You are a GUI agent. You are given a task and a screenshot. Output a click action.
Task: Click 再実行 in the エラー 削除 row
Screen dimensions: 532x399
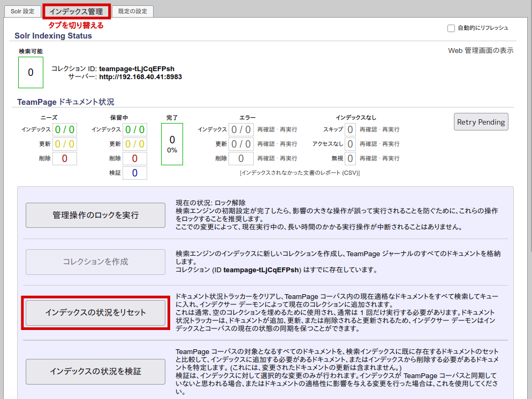[288, 158]
